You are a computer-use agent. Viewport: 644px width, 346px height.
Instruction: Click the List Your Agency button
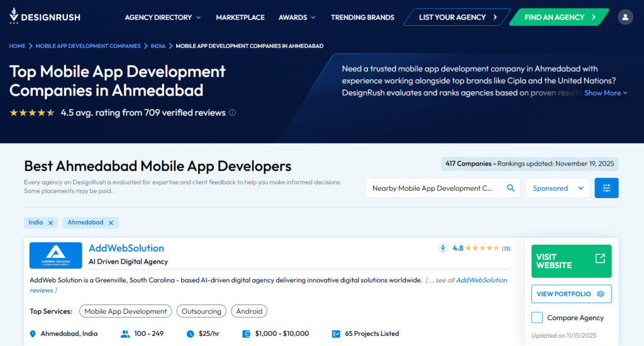(x=457, y=17)
